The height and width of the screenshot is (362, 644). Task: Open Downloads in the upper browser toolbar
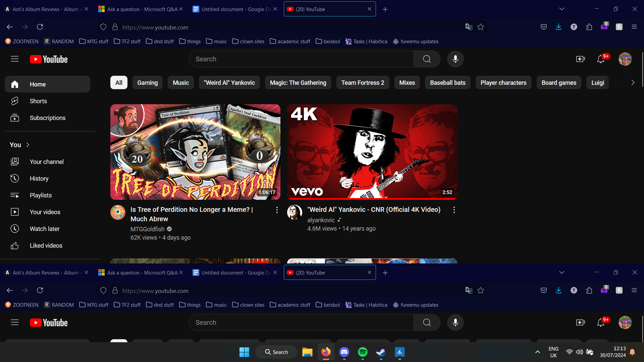tap(558, 27)
